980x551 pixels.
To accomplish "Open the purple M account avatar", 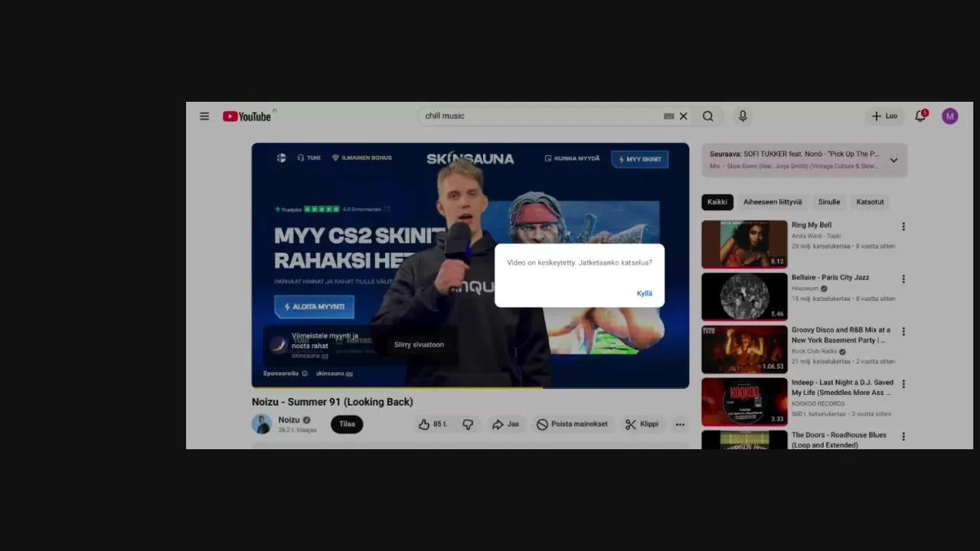I will [x=950, y=116].
